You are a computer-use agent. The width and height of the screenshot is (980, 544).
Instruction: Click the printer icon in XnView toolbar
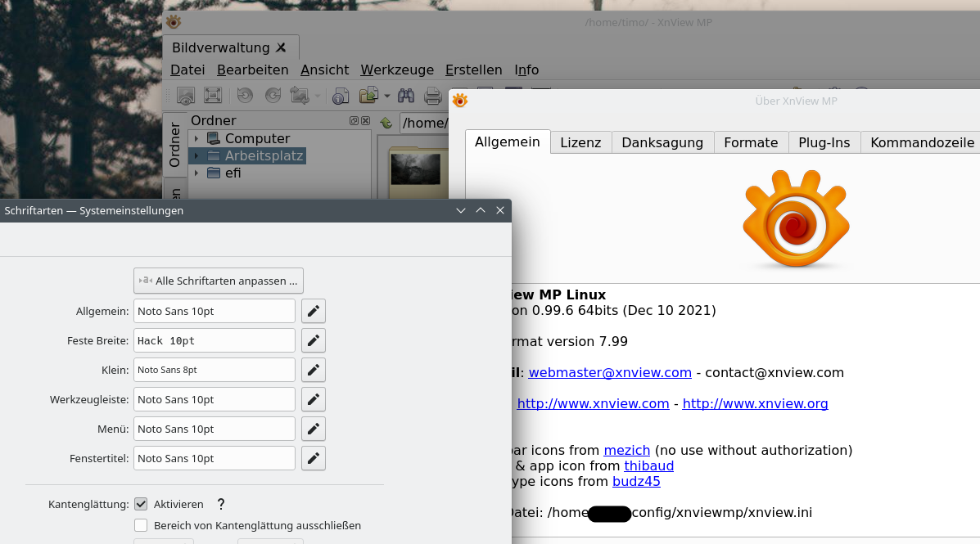tap(432, 96)
